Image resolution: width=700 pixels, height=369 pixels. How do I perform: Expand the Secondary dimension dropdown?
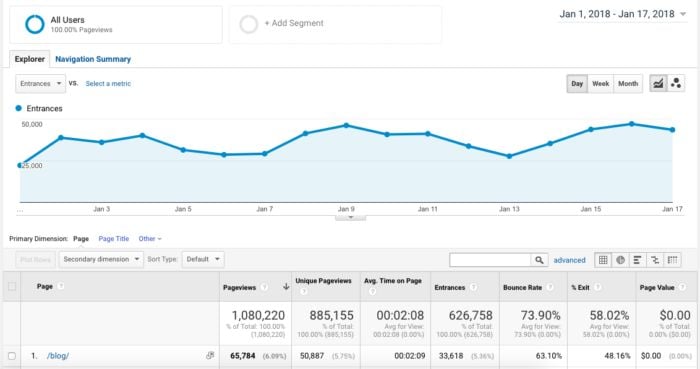[x=101, y=259]
